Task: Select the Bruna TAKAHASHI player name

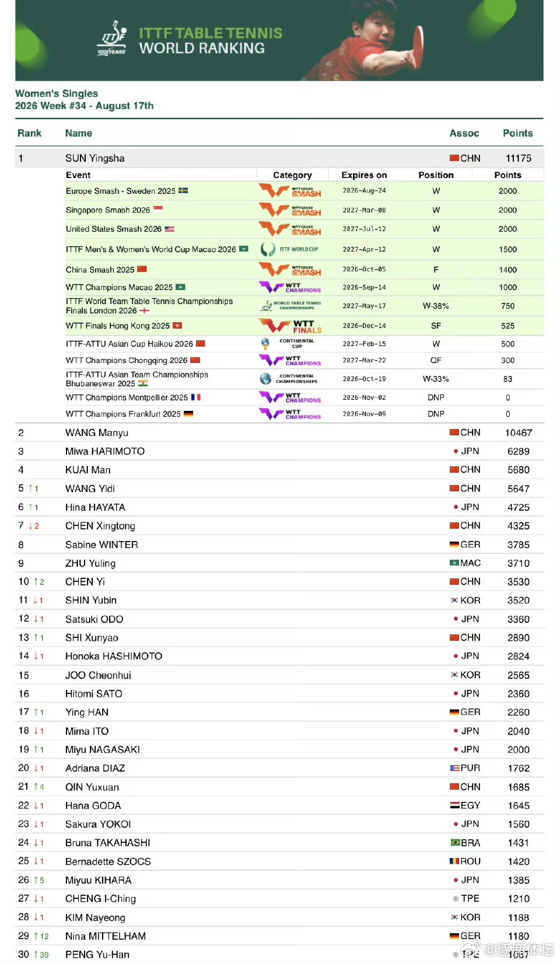Action: click(x=108, y=843)
